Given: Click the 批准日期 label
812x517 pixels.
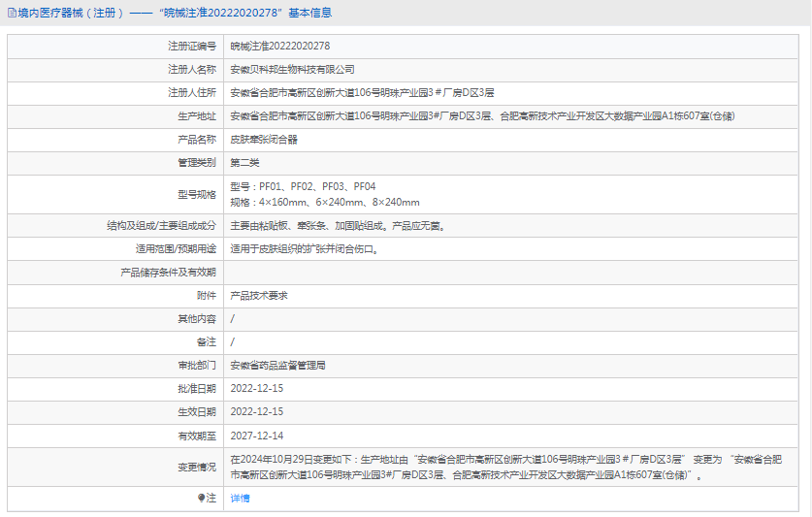Looking at the screenshot, I should click(x=197, y=389).
